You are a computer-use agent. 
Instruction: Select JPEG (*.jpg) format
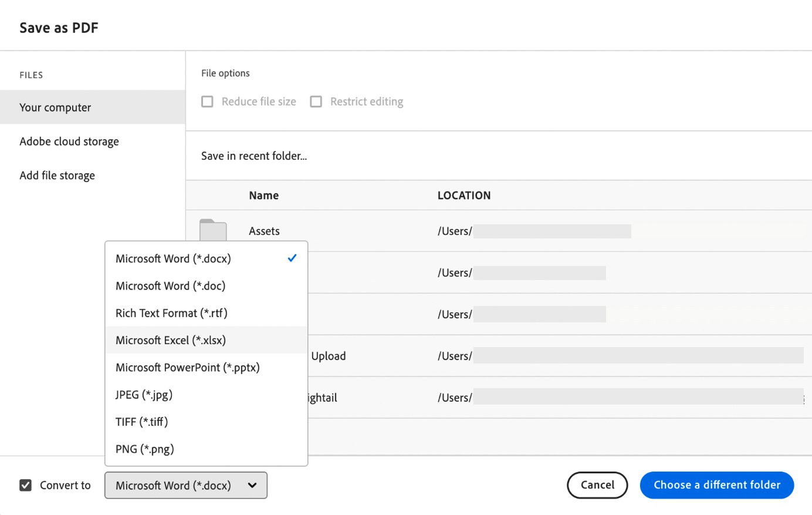click(206, 395)
